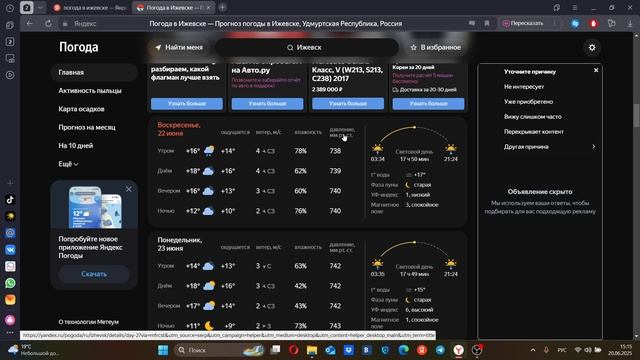Viewport: 640px width, 360px height.
Task: Open Telegram from the taskbar
Action: point(440,350)
